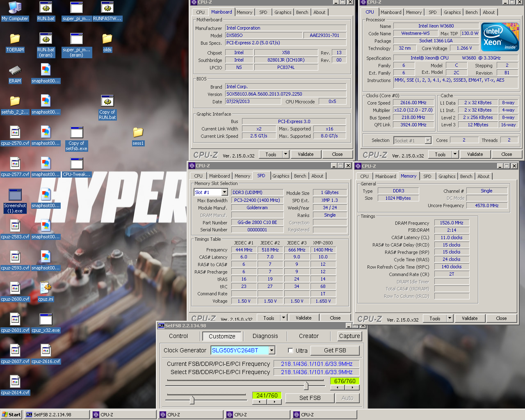The width and height of the screenshot is (525, 420).
Task: Click the Goldenram module manufacturer value
Action: click(x=257, y=208)
